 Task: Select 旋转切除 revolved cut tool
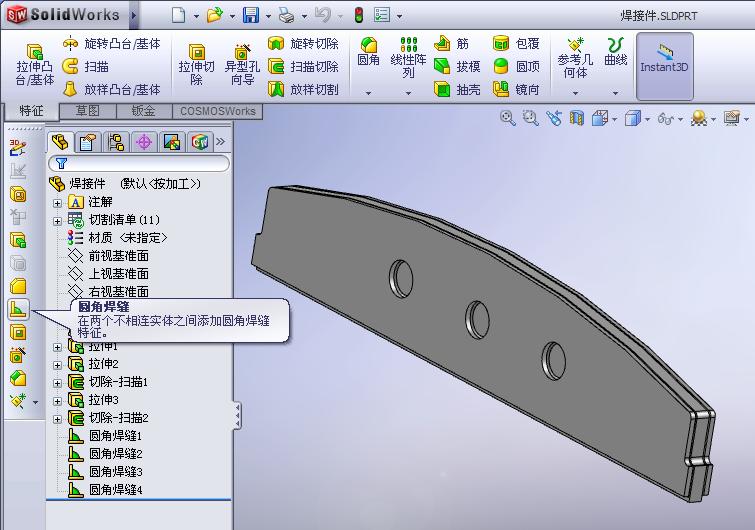[303, 44]
